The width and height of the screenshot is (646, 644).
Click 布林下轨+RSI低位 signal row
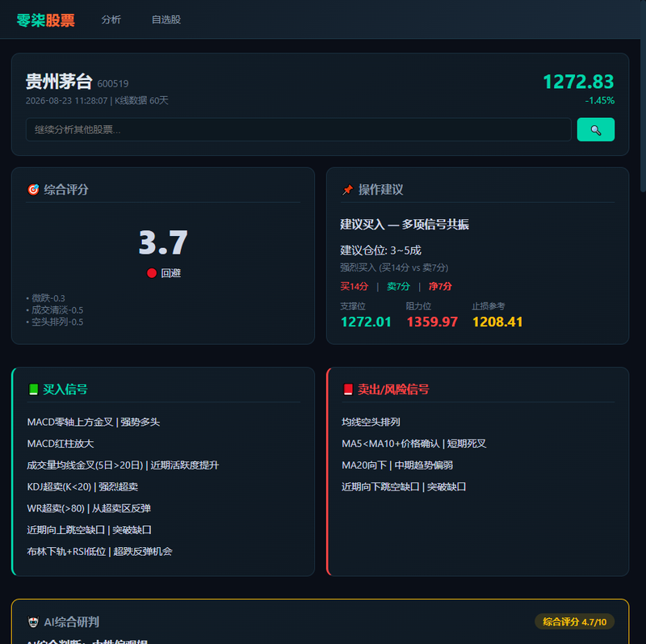tap(163, 552)
